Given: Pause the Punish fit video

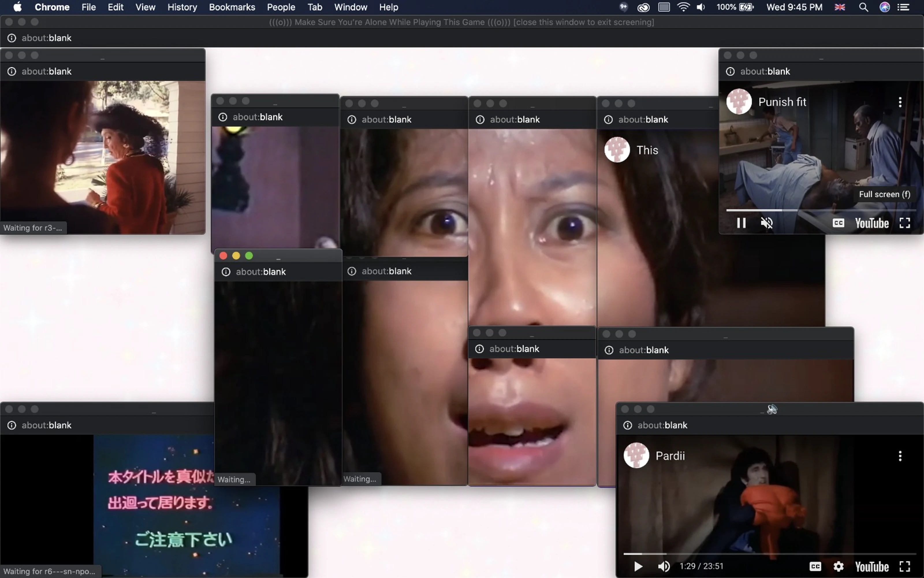Looking at the screenshot, I should 741,223.
